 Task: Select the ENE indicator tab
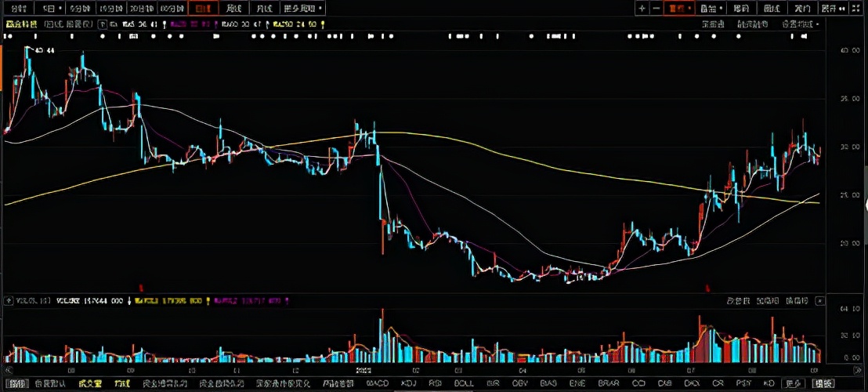(577, 383)
